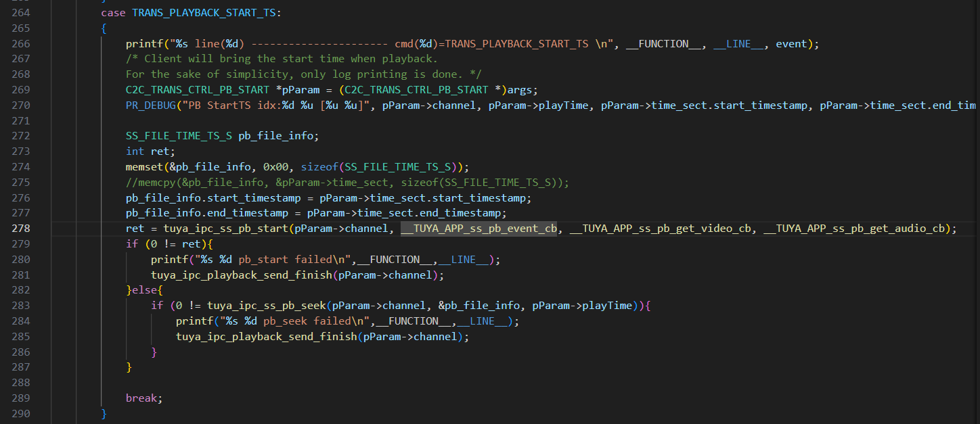Screen dimensions: 980x424
Task: Click the commented-out memcpy line
Action: pos(347,183)
